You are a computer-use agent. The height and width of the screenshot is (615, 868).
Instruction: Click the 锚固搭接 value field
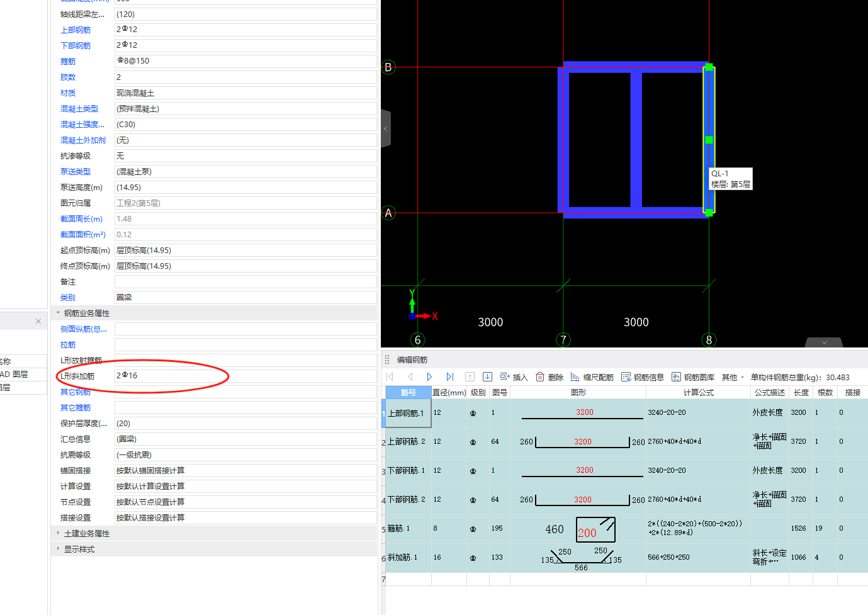[245, 470]
